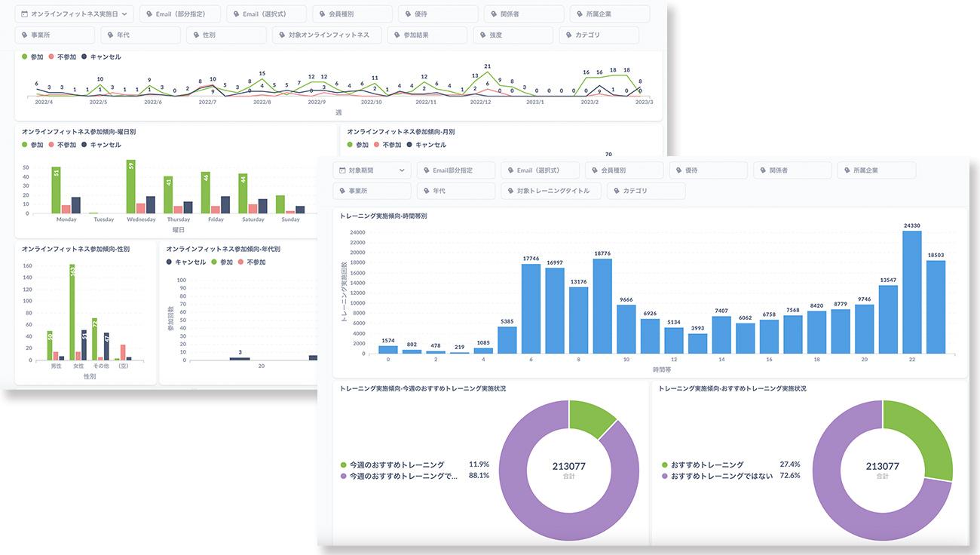Toggle キャンセル legend in 月別 chart
Screen dimensions: 980x555
427,145
